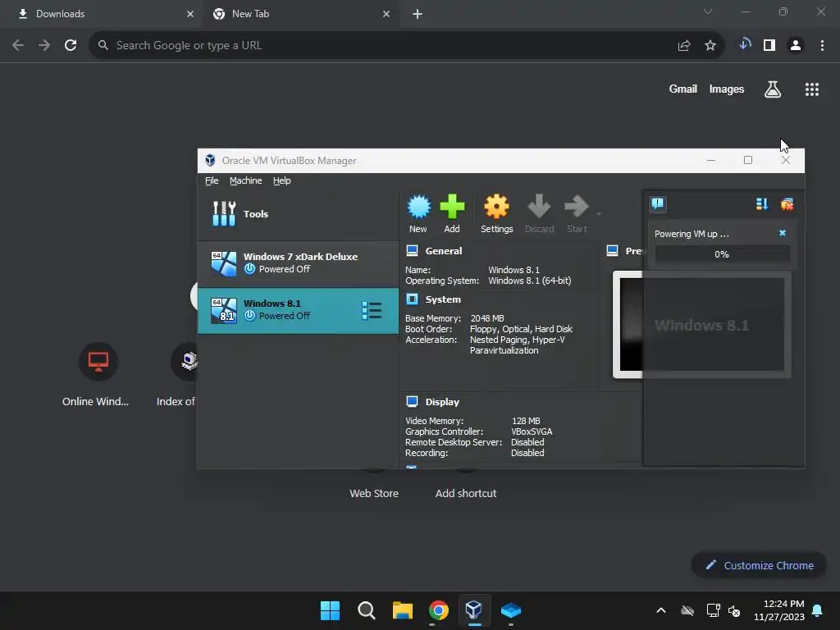Click the General section header

click(444, 251)
